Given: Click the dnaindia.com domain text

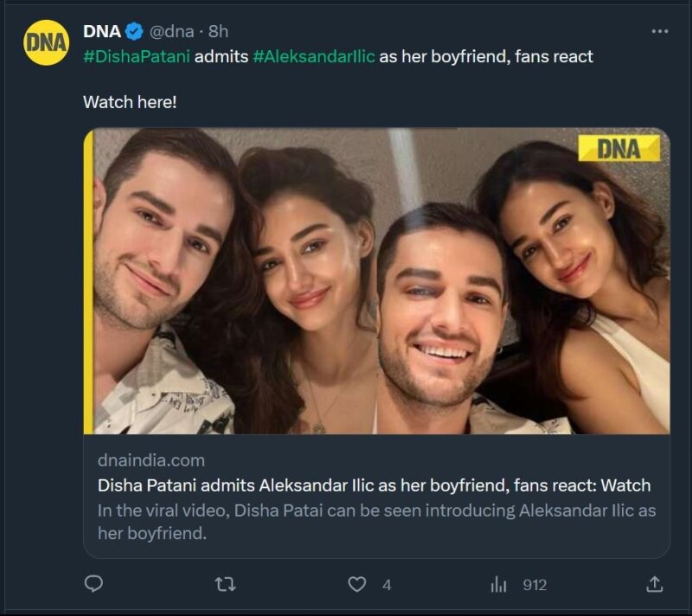Looking at the screenshot, I should (x=151, y=460).
